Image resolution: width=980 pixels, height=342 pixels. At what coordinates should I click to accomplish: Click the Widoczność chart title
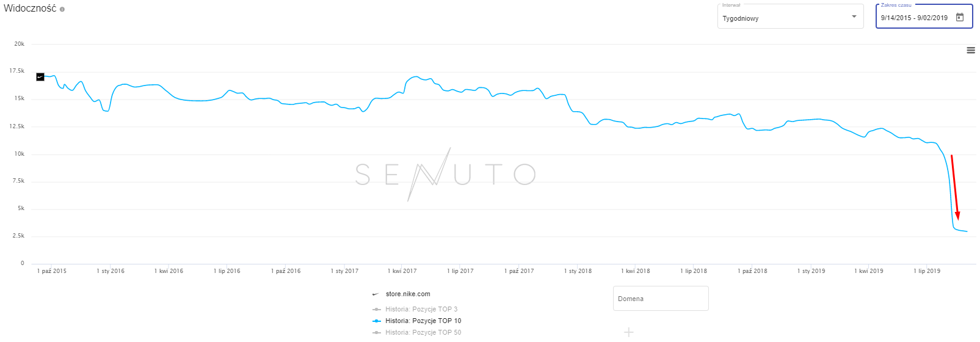tap(30, 9)
